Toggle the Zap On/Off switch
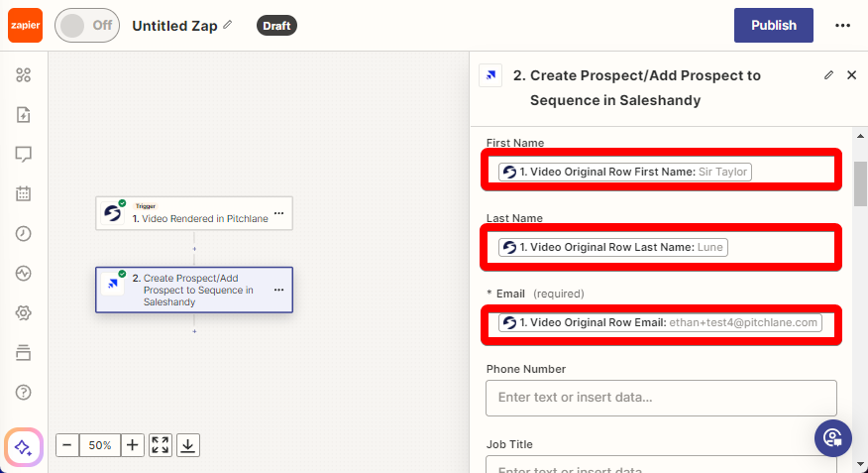The image size is (868, 473). 87,26
